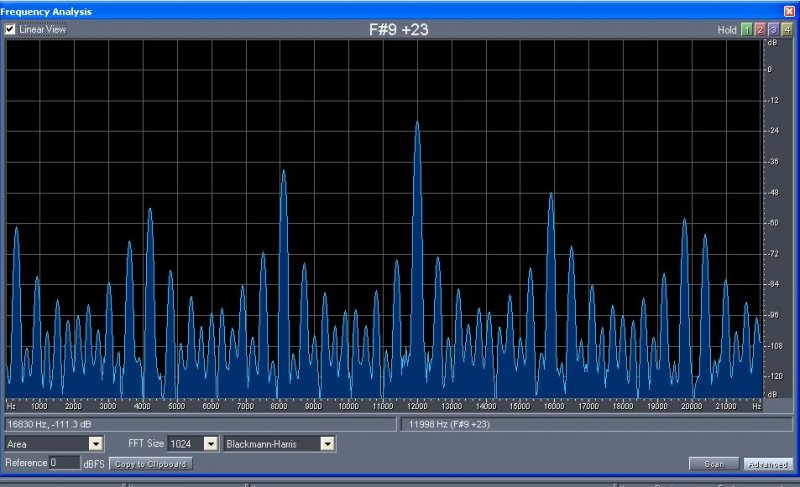Click the Hold label

tap(727, 30)
